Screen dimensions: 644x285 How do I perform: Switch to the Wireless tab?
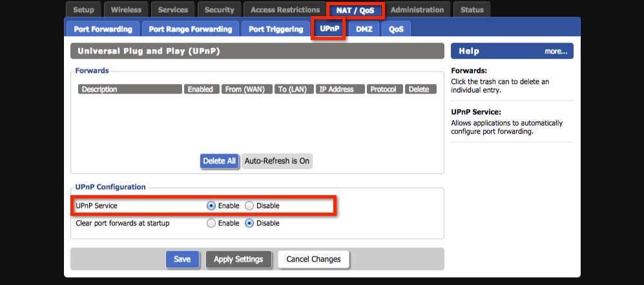pyautogui.click(x=126, y=10)
